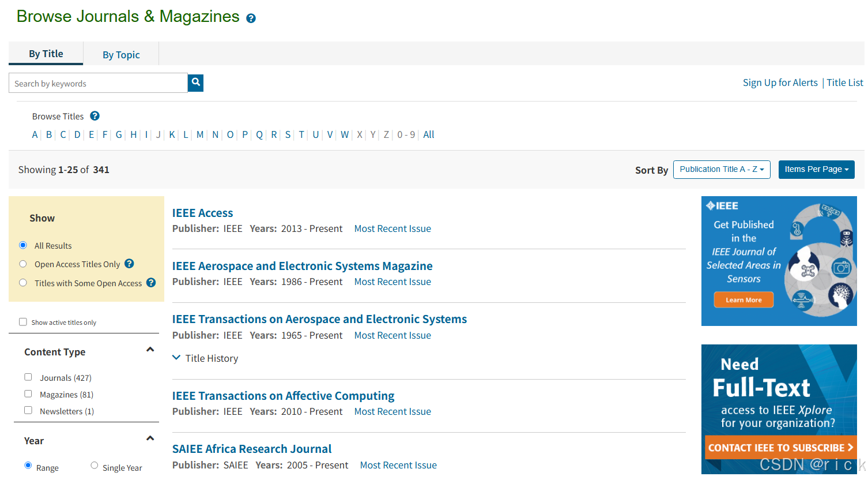Click Sign Up for Alerts link
The image size is (868, 480).
click(780, 82)
